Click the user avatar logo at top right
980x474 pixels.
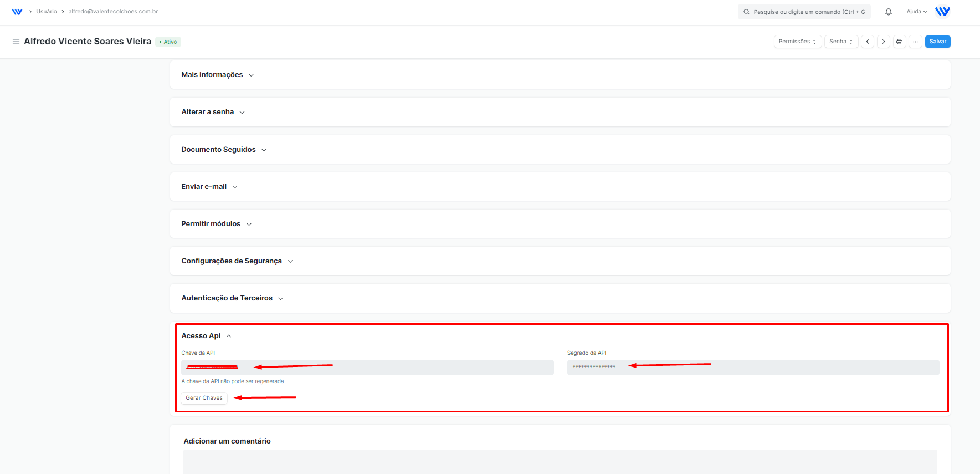point(942,12)
